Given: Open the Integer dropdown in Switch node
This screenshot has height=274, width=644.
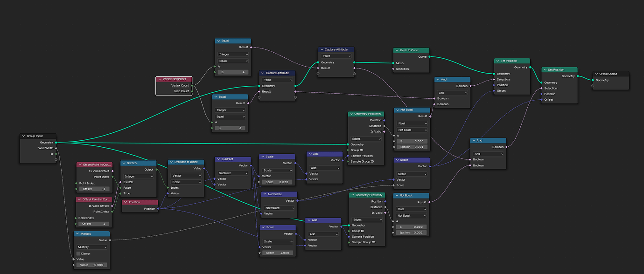Looking at the screenshot, I should point(139,177).
